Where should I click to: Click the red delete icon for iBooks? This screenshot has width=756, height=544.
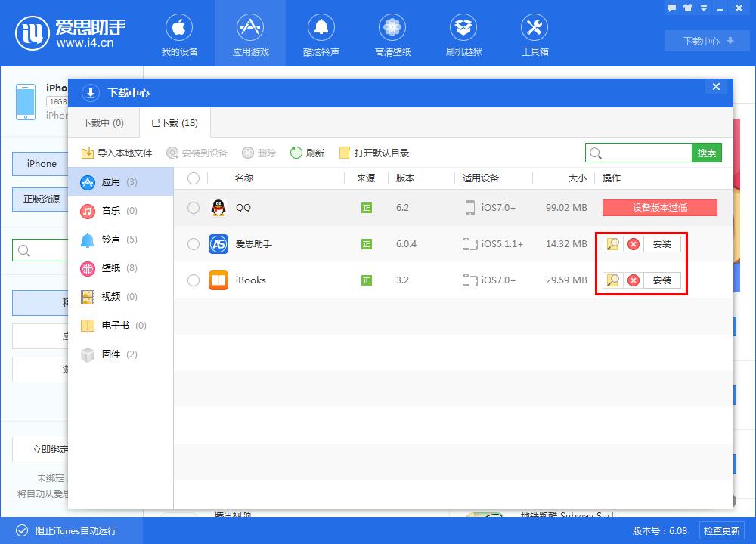point(634,280)
